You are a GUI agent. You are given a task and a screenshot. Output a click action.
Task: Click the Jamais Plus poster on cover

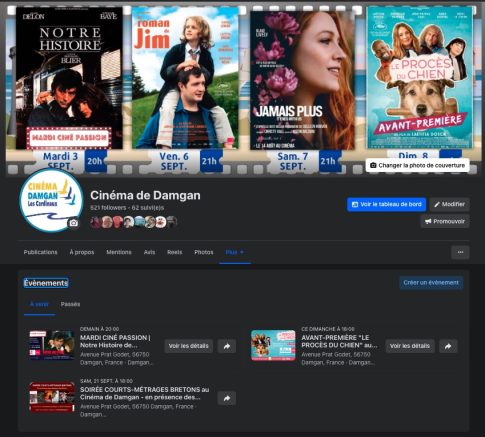(x=302, y=80)
